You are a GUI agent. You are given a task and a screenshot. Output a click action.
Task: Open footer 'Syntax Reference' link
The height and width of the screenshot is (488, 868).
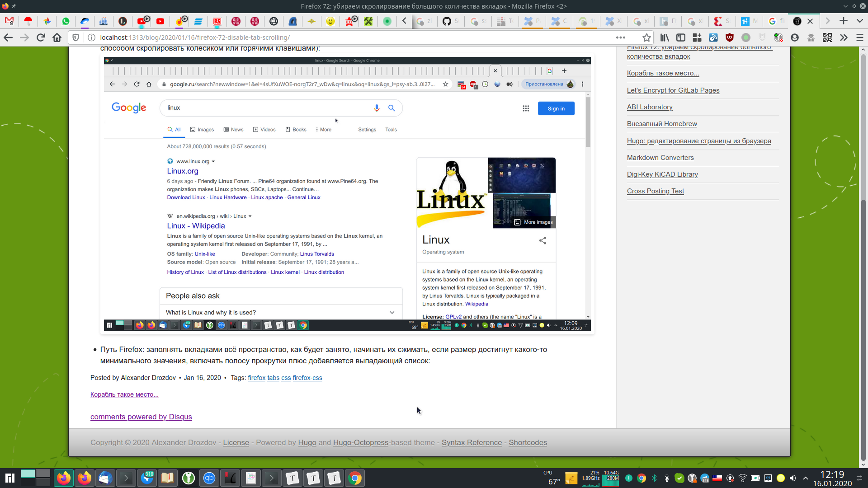point(472,442)
